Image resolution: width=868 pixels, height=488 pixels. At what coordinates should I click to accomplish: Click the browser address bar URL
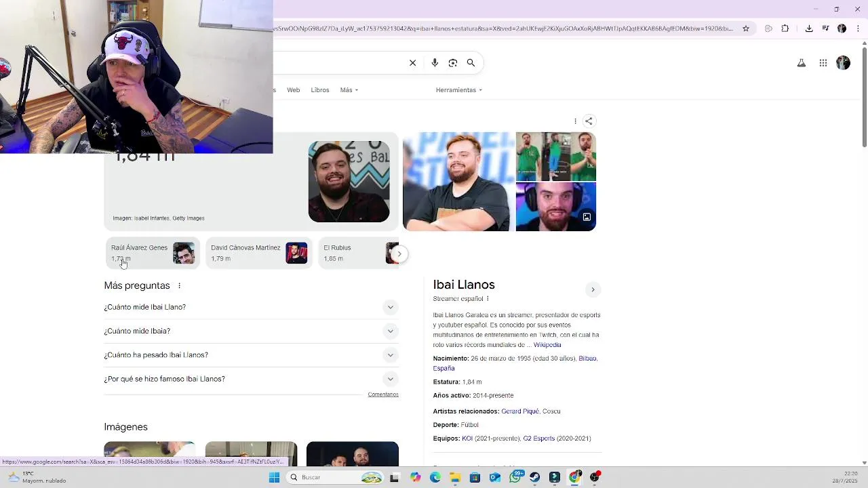coord(503,28)
